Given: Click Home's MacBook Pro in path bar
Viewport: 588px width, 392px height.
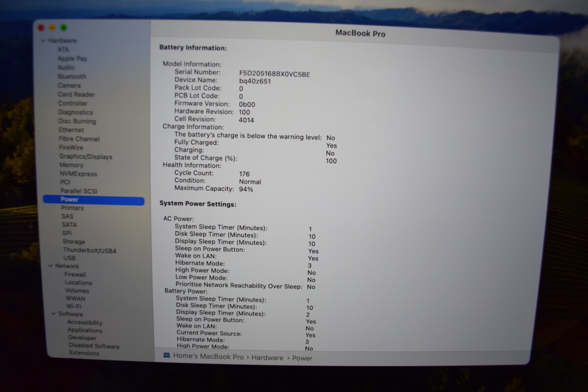Looking at the screenshot, I should pyautogui.click(x=208, y=357).
